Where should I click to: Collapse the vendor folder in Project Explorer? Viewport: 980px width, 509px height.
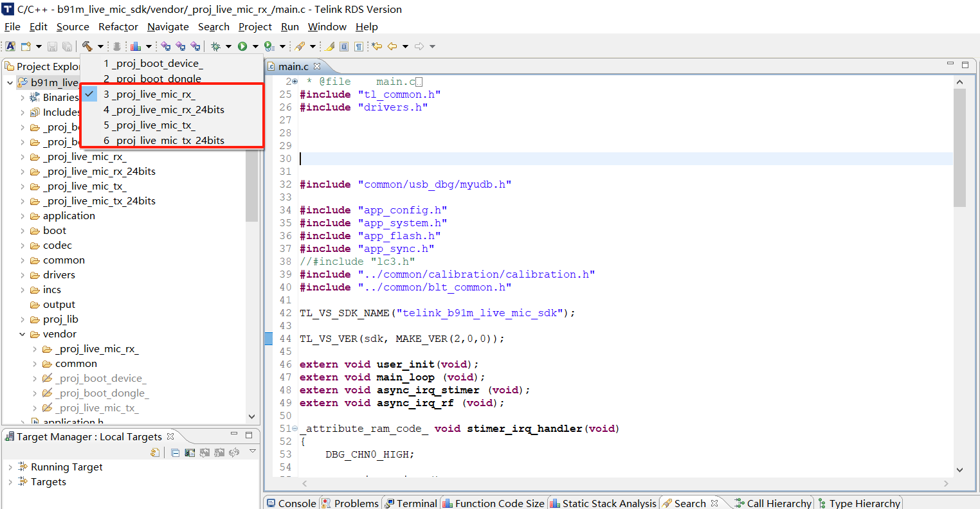[x=23, y=334]
